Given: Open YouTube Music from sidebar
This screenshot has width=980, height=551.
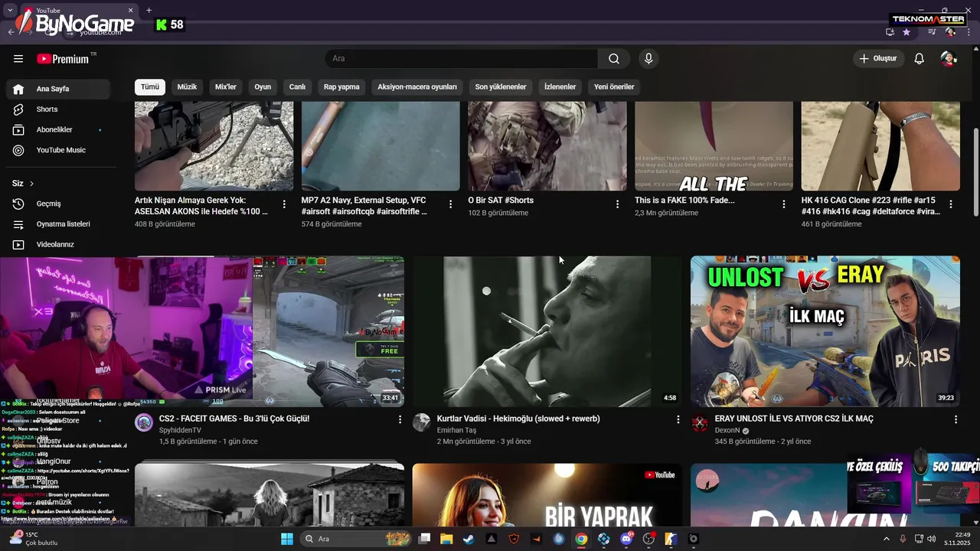Looking at the screenshot, I should tap(60, 150).
